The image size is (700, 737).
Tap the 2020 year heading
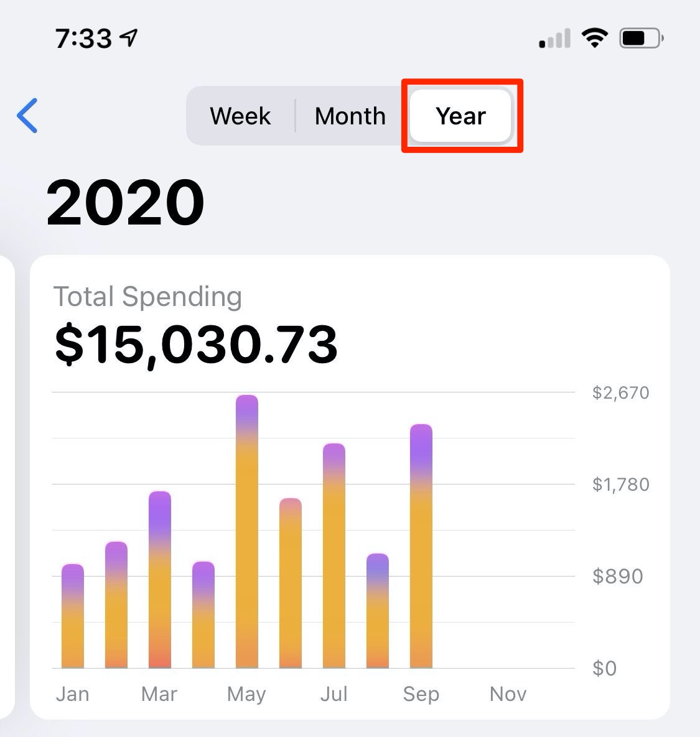(x=125, y=202)
